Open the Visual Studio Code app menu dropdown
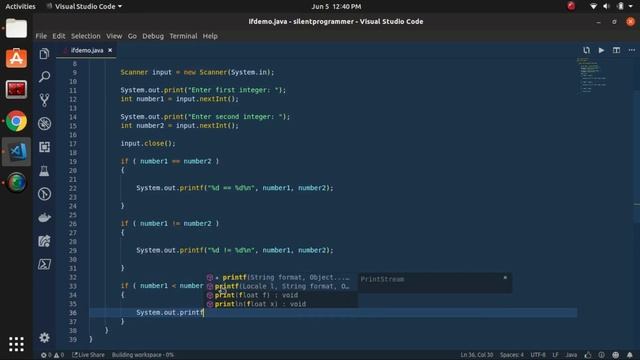The height and width of the screenshot is (360, 640). tap(84, 6)
